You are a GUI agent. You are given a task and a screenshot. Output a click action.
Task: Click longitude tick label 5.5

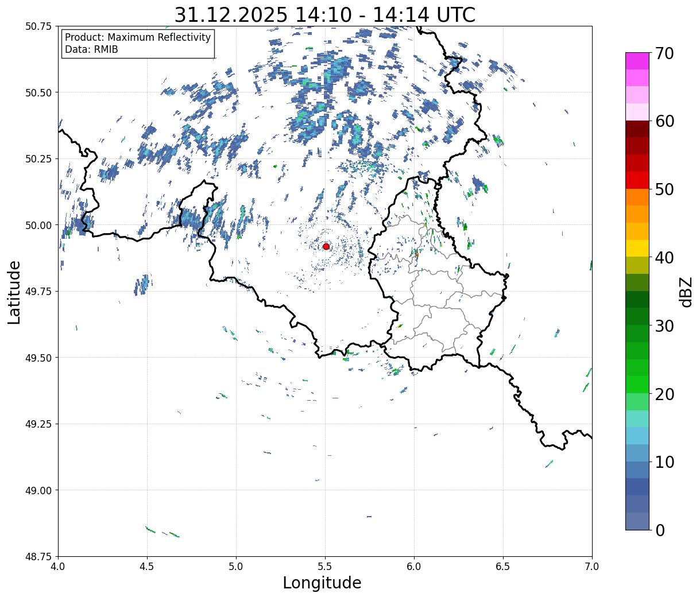325,567
